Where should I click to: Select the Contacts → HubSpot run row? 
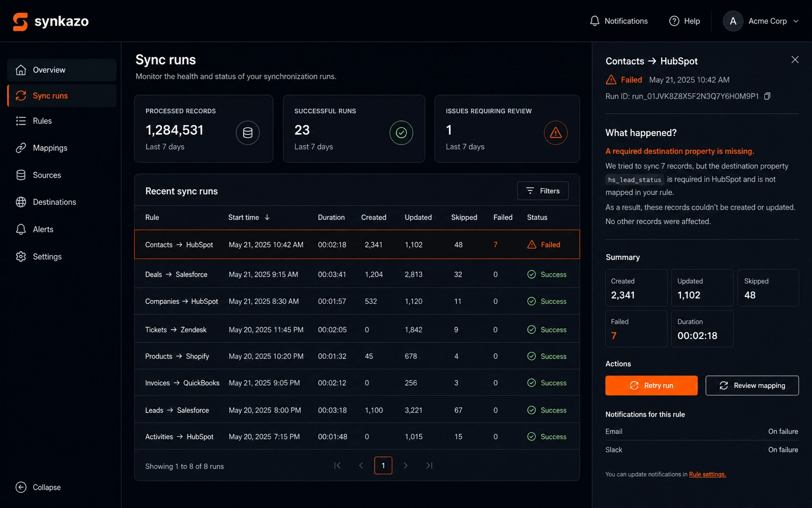pos(357,245)
